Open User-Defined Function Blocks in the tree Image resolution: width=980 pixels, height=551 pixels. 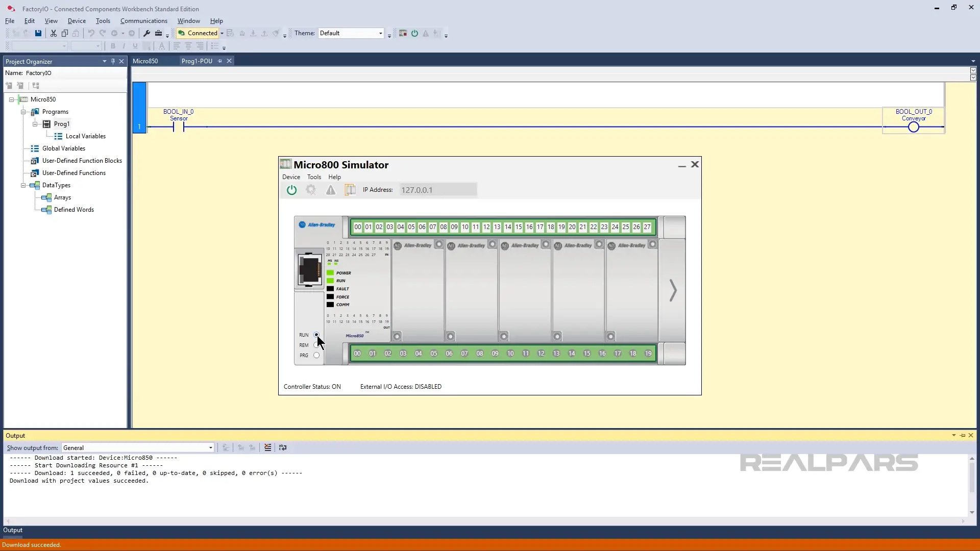click(x=82, y=161)
